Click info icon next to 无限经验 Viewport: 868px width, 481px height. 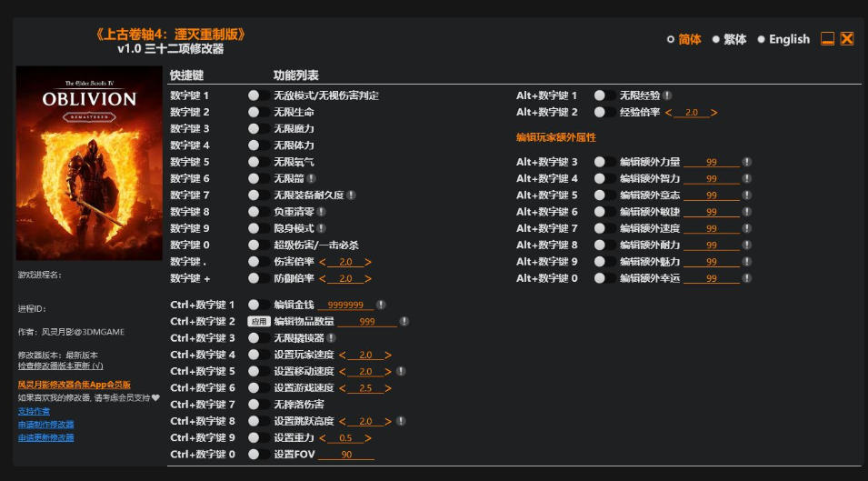(x=667, y=95)
